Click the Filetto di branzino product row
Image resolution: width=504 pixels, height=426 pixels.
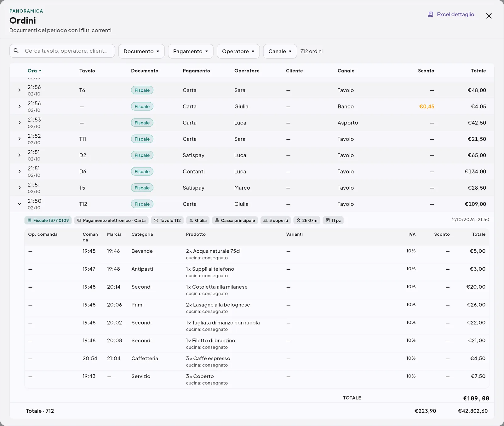257,343
